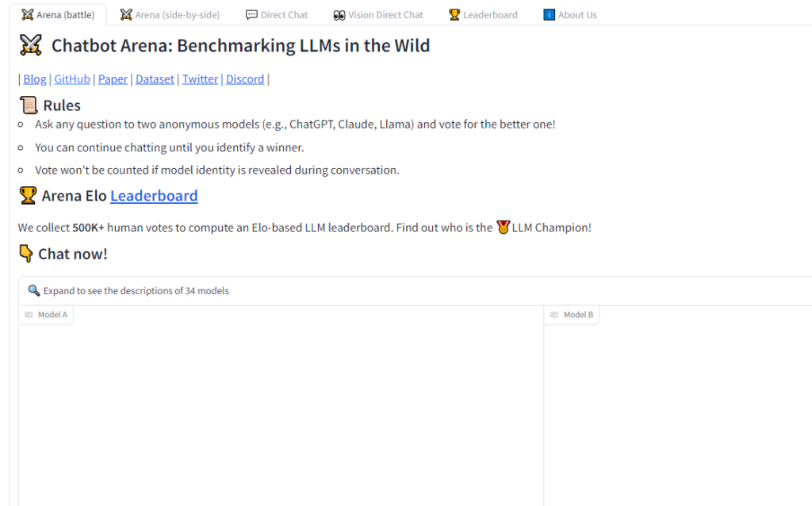Open the Blog link
This screenshot has width=812, height=506.
35,79
